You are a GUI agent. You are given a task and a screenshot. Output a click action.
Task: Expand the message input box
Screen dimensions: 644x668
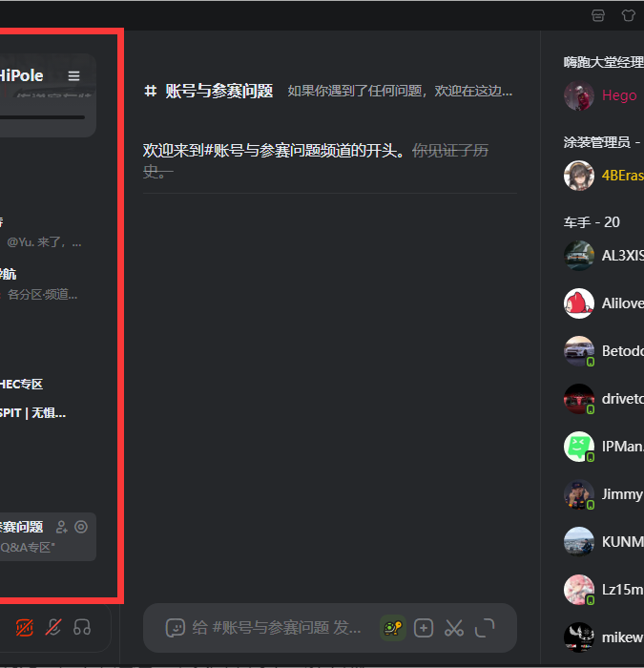click(485, 628)
